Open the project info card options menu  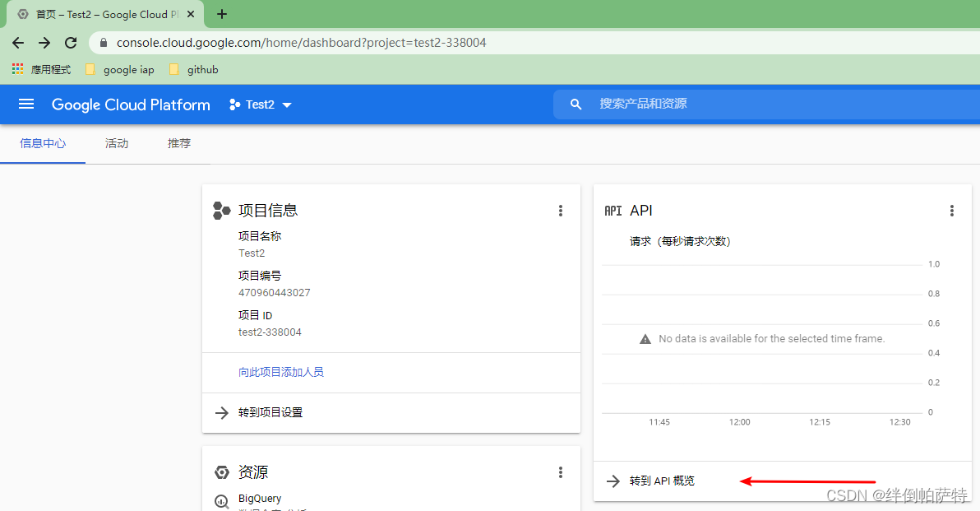point(561,211)
